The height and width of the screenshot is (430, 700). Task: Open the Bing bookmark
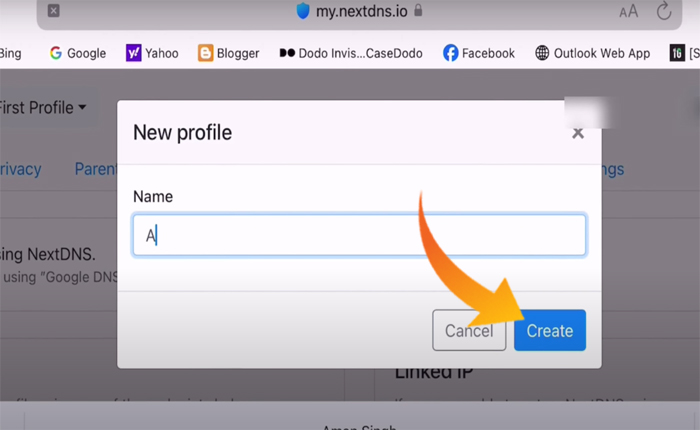tap(10, 53)
